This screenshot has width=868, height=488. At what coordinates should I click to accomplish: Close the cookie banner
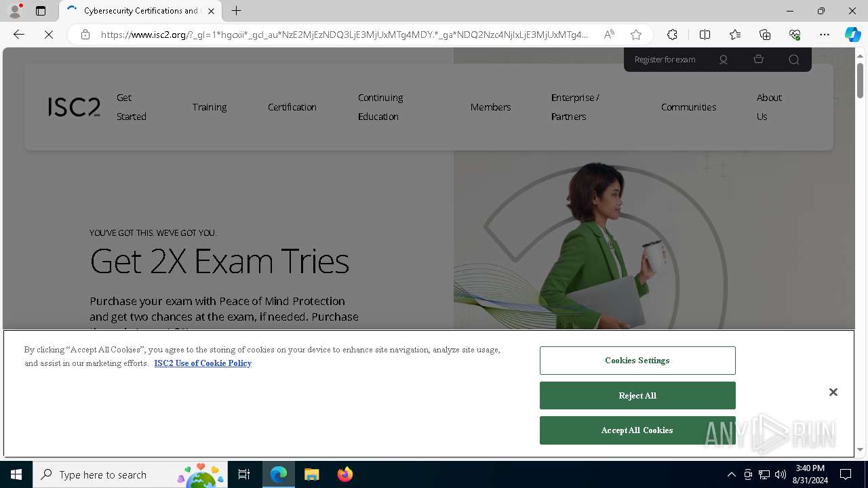(833, 392)
